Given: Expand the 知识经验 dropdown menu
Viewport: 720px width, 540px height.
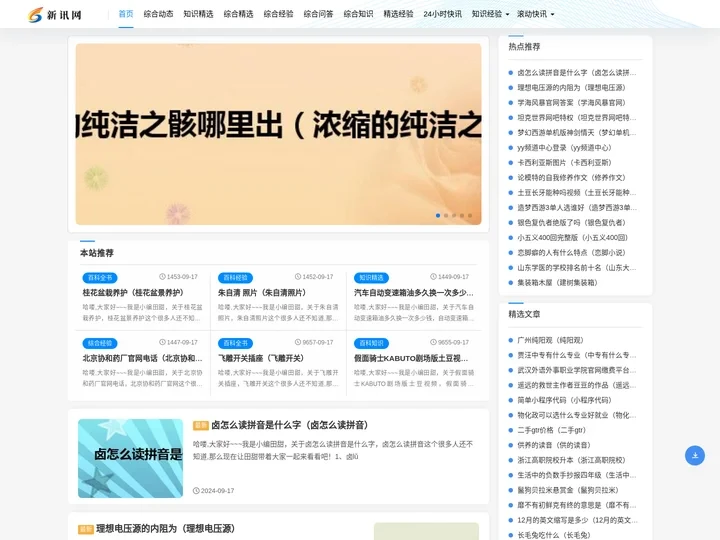Looking at the screenshot, I should click(490, 14).
